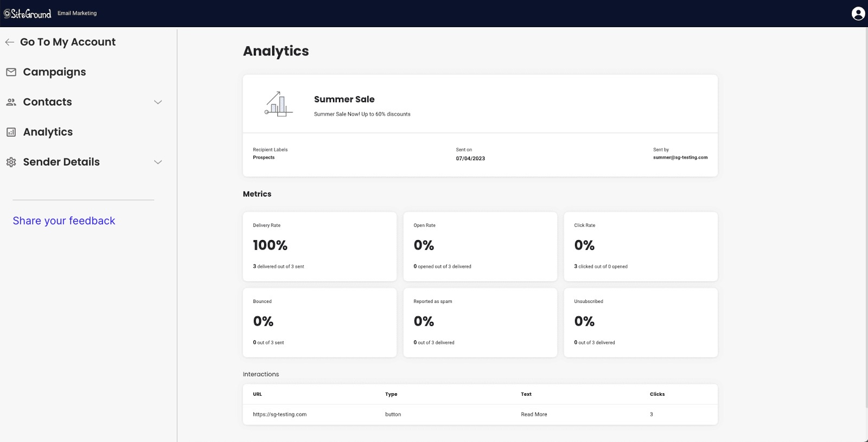Click the SiteGround logo
Screen dimensions: 868x442
[27, 14]
